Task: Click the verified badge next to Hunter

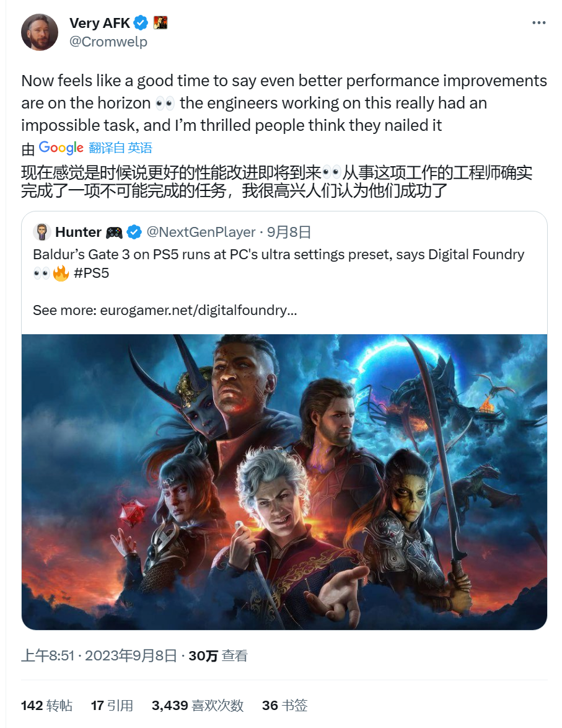Action: [134, 232]
